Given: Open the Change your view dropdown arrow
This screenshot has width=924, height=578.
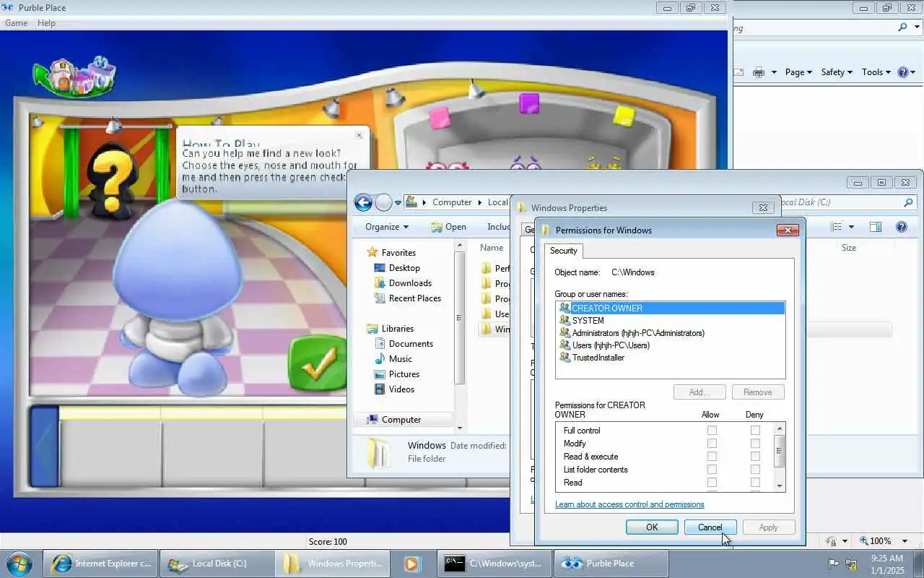Looking at the screenshot, I should click(851, 227).
